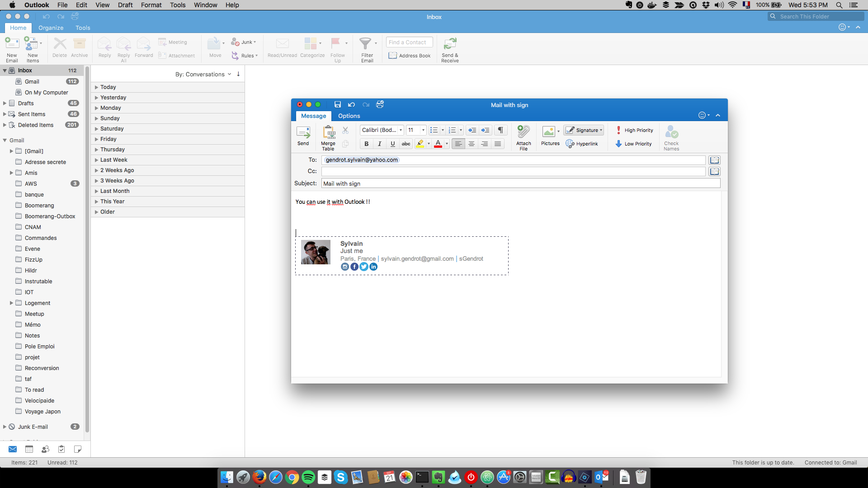Open the Format menu in menu bar
This screenshot has width=868, height=488.
point(151,5)
